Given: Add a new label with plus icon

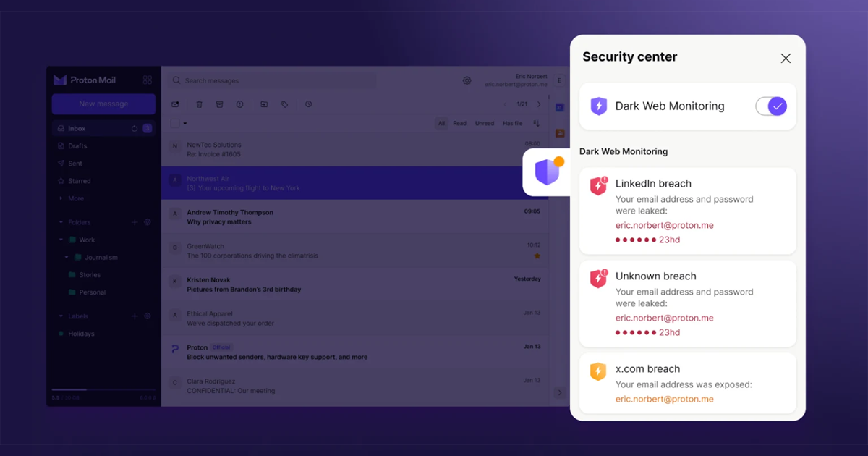Looking at the screenshot, I should pyautogui.click(x=135, y=316).
